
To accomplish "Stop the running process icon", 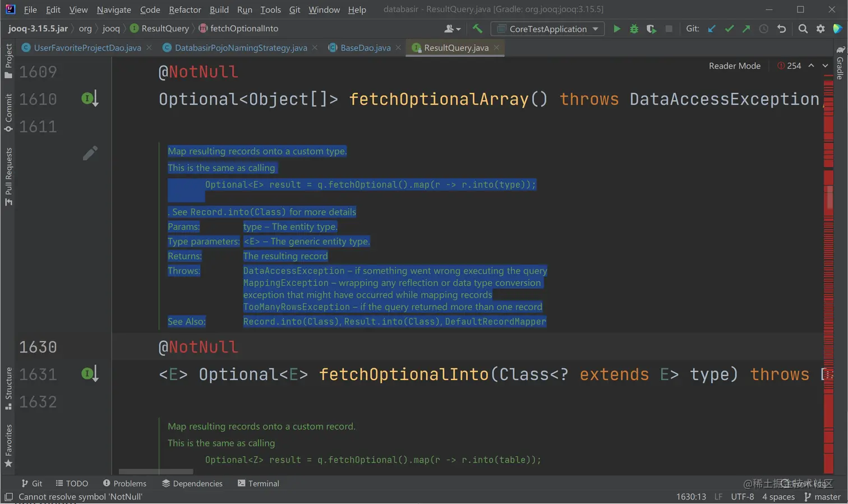I will (x=669, y=29).
